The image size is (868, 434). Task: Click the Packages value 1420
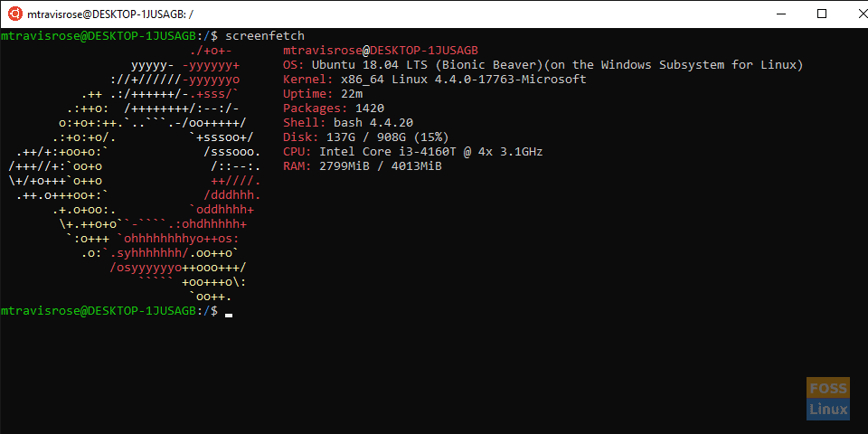tap(370, 108)
